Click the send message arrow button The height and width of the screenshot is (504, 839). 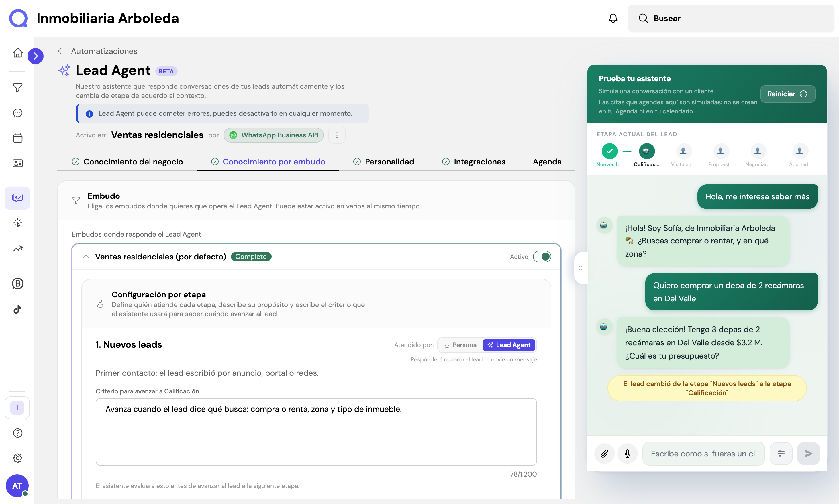pyautogui.click(x=808, y=454)
